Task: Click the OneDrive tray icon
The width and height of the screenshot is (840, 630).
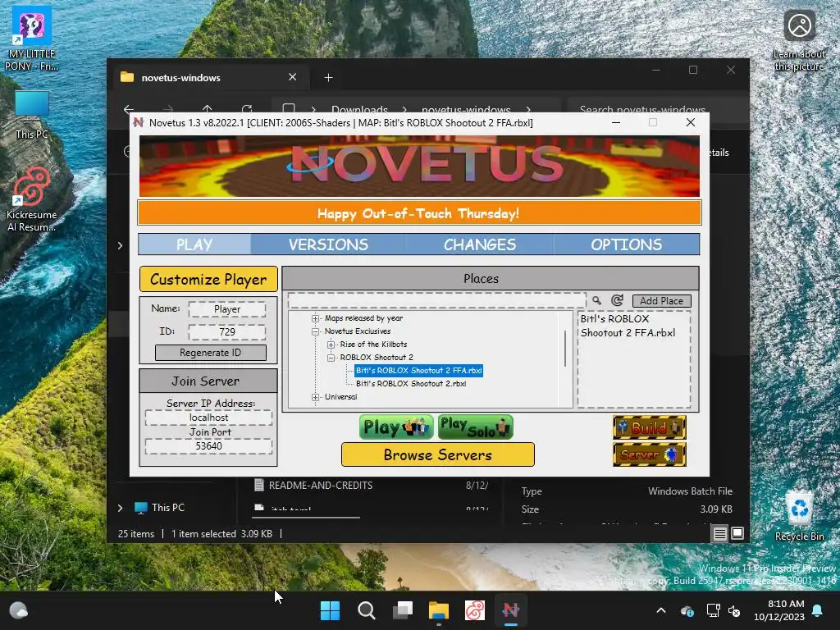Action: 687,610
